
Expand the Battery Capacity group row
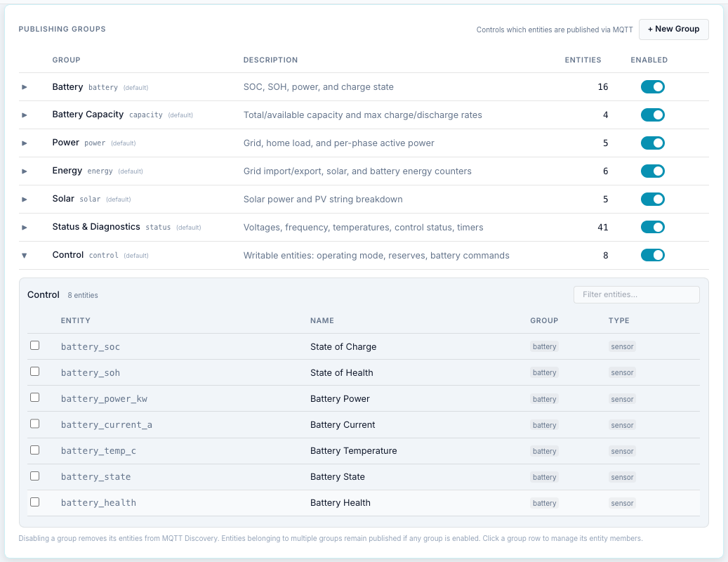click(25, 115)
